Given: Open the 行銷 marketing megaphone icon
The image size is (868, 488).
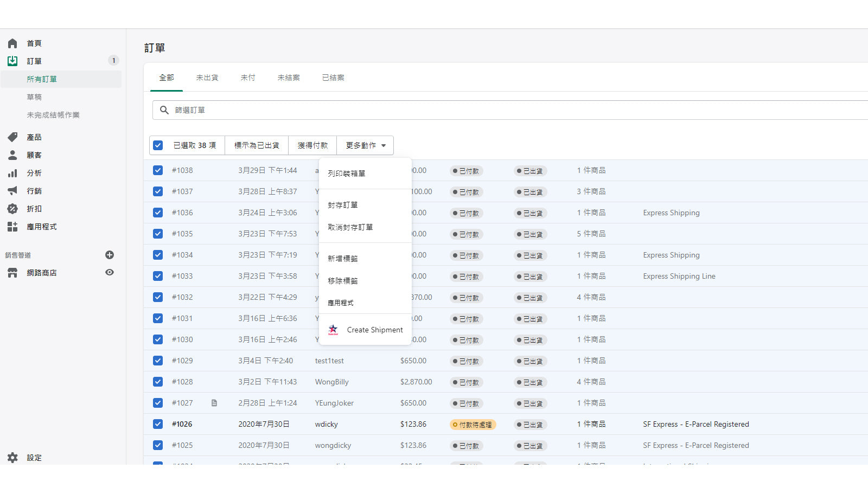Looking at the screenshot, I should point(12,191).
